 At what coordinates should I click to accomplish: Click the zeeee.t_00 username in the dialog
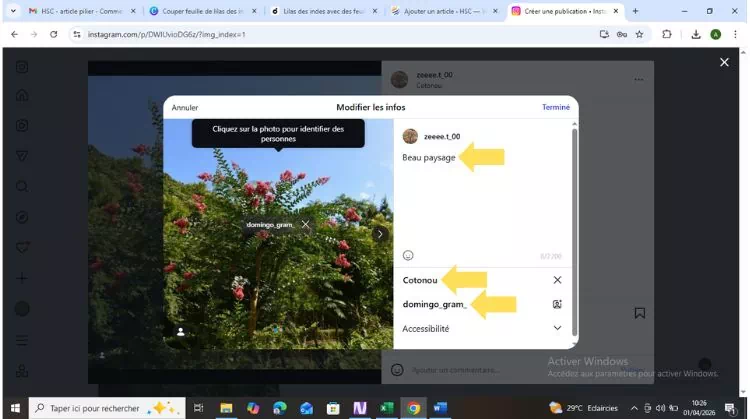point(442,136)
